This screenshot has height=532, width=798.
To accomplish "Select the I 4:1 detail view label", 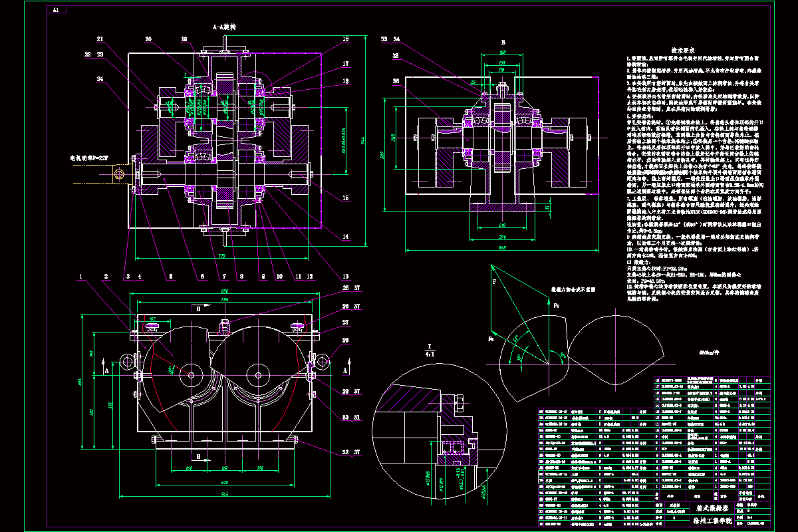I will (431, 350).
